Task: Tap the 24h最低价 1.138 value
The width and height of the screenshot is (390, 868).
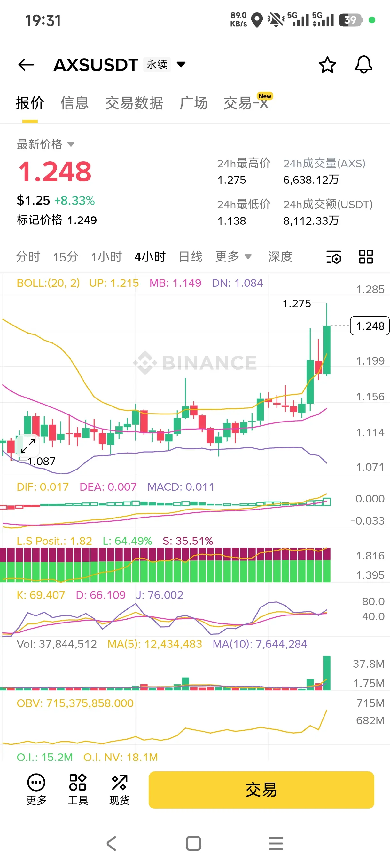Action: point(231,221)
